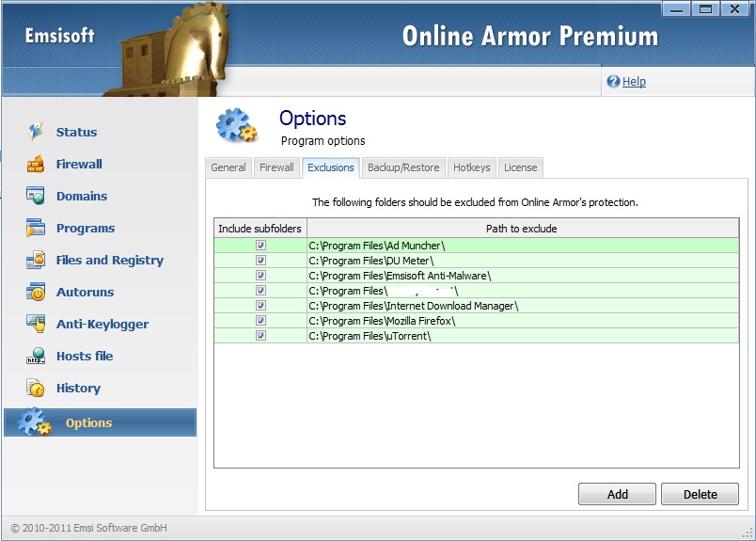Open the Status section
Viewport: 756px width, 541px height.
[76, 132]
